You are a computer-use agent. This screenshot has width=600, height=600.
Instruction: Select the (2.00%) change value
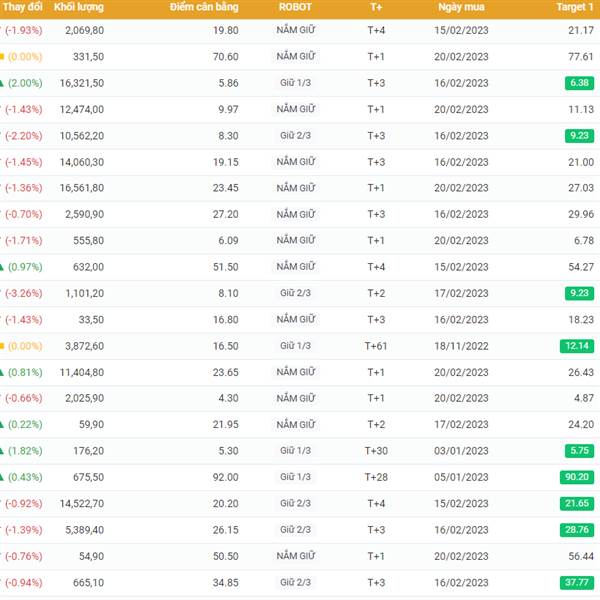(25, 83)
